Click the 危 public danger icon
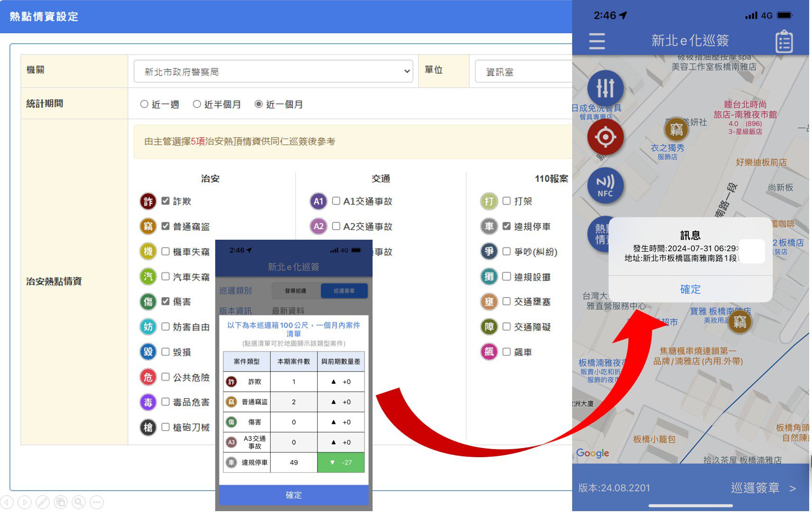812x514 pixels. click(x=148, y=377)
